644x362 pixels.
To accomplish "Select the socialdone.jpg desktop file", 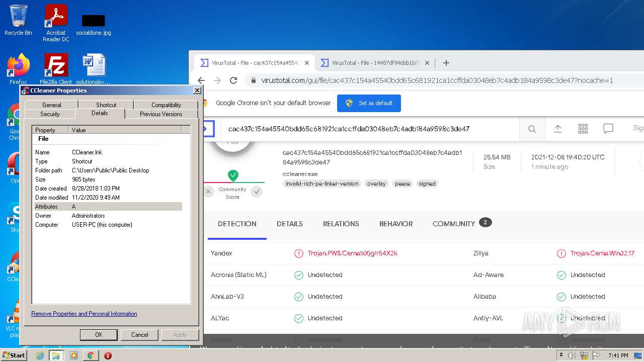I will coord(94,24).
